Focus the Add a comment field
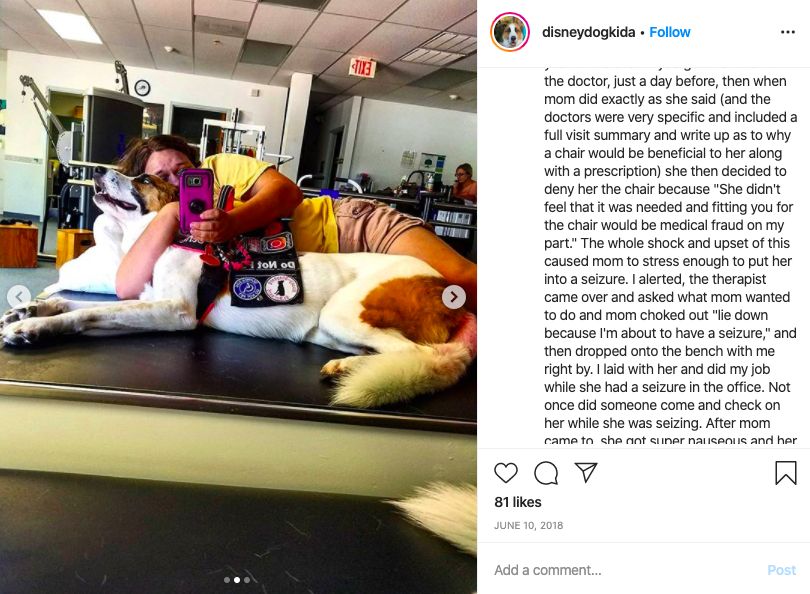The width and height of the screenshot is (810, 594). [x=625, y=570]
